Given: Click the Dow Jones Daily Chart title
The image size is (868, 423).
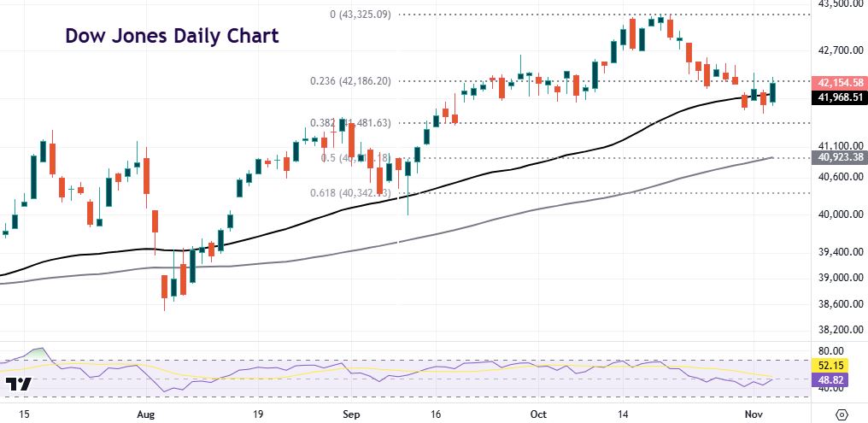Looking at the screenshot, I should pos(173,38).
